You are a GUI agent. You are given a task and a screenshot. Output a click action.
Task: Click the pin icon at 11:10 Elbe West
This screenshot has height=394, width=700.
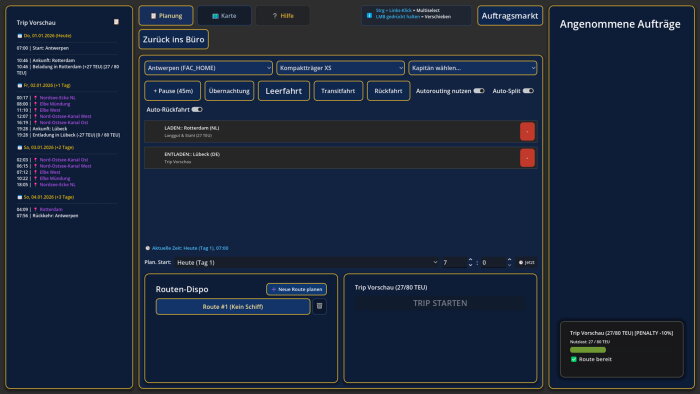[x=35, y=110]
